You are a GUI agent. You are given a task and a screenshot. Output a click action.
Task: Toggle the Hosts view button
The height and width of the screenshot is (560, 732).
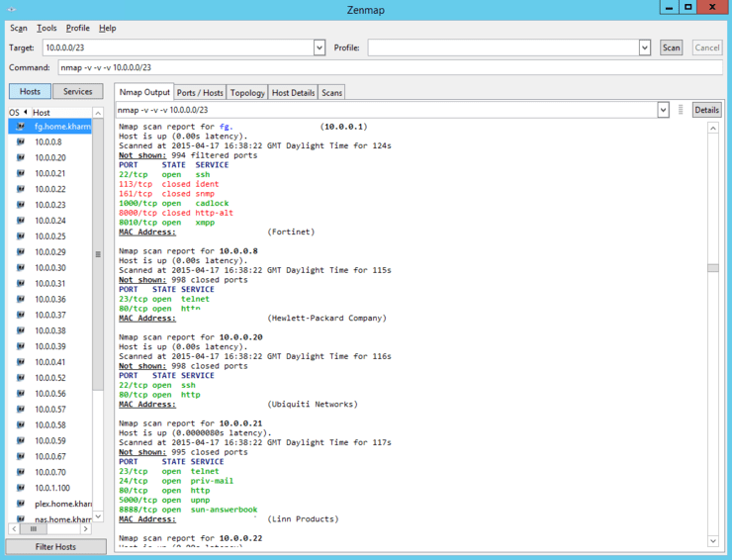(x=30, y=92)
